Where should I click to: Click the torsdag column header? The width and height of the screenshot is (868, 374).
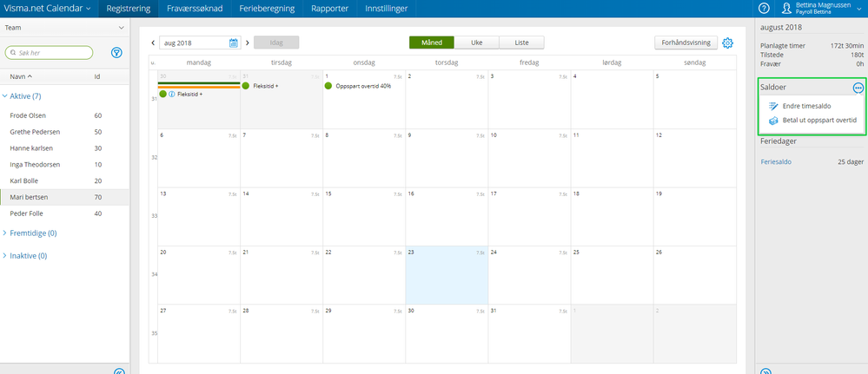click(x=447, y=63)
